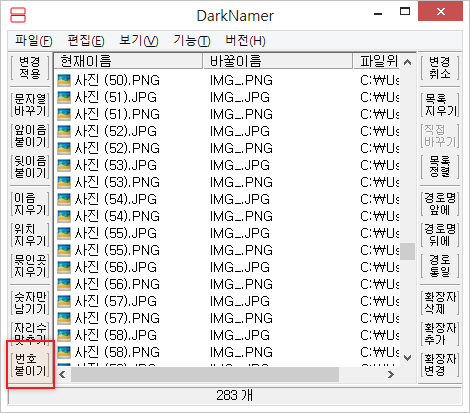
Task: Select the file name 사진 (55).PNG
Action: 117,250
